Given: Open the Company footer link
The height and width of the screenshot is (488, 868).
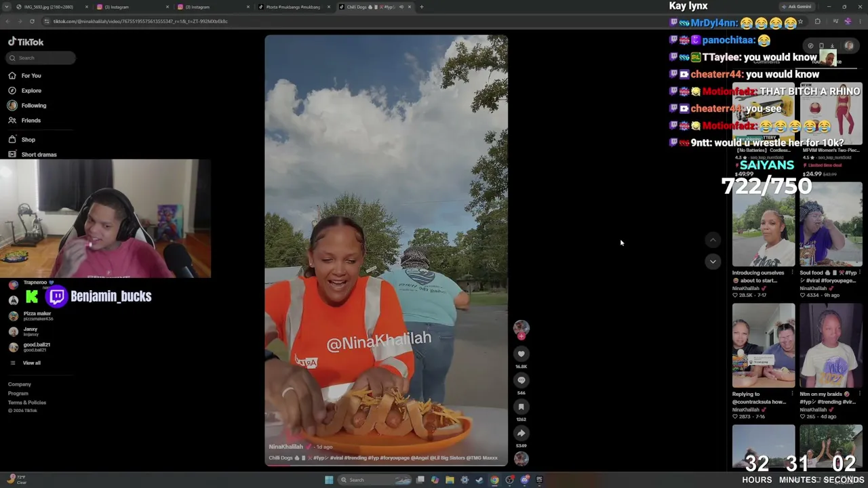Looking at the screenshot, I should (20, 384).
